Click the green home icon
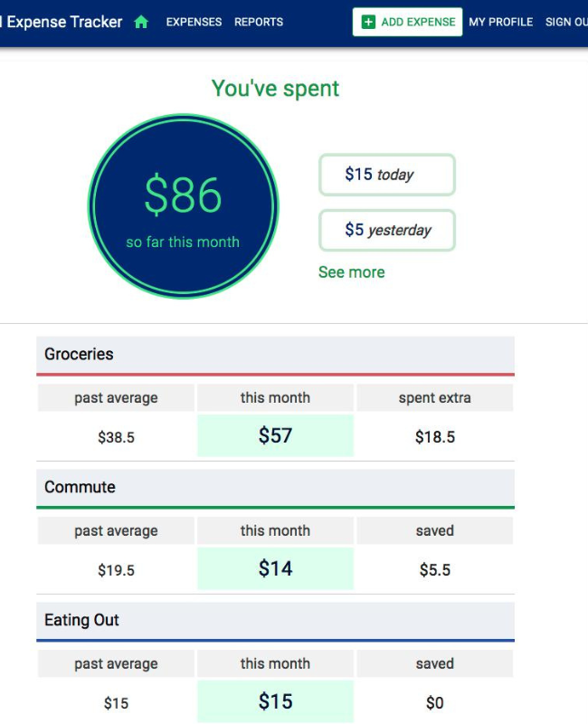The width and height of the screenshot is (588, 724). [141, 22]
